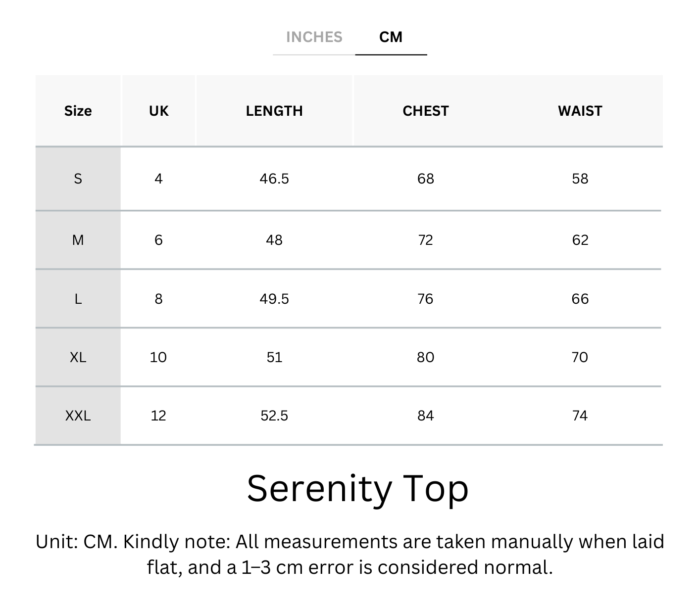The image size is (700, 605).
Task: Select the L size row label
Action: coord(78,299)
